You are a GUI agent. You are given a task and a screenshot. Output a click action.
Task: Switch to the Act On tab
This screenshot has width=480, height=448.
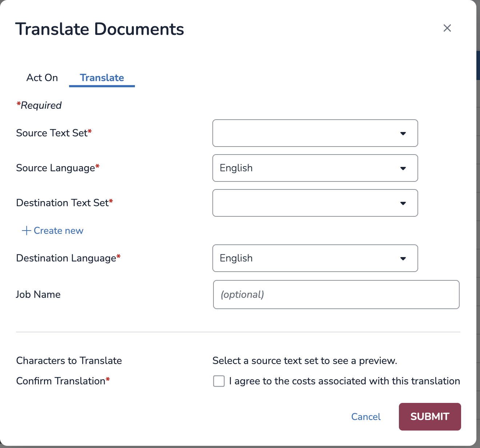42,78
